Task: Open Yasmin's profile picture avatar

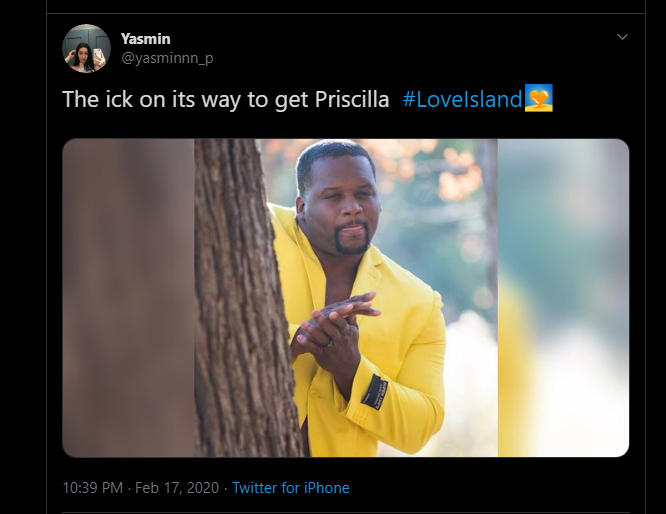Action: point(86,48)
